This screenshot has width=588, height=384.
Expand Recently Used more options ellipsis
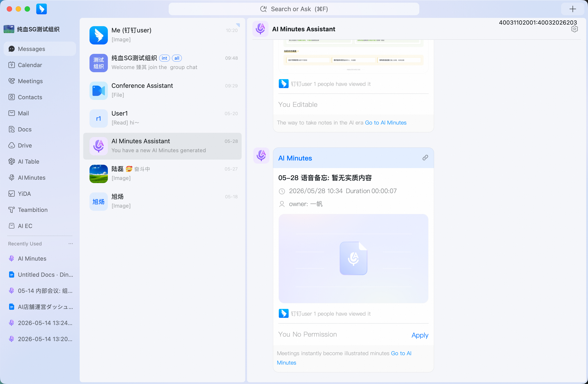pyautogui.click(x=71, y=244)
